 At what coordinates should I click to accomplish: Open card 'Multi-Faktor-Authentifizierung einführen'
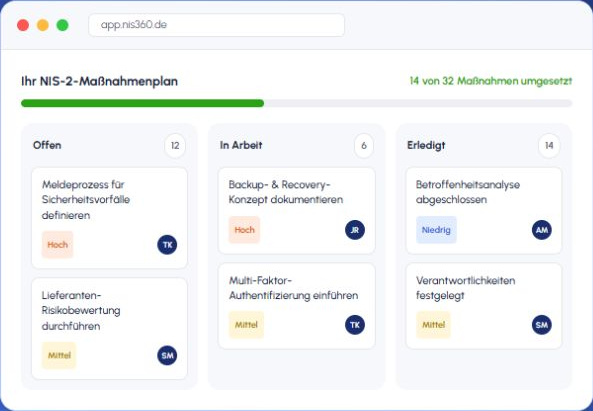pos(297,306)
